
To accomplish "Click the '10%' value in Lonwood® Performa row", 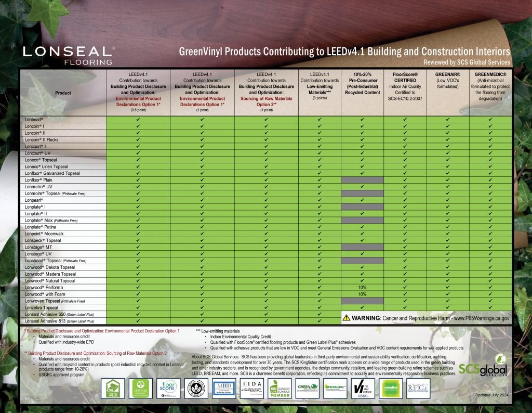I will pos(362,287).
